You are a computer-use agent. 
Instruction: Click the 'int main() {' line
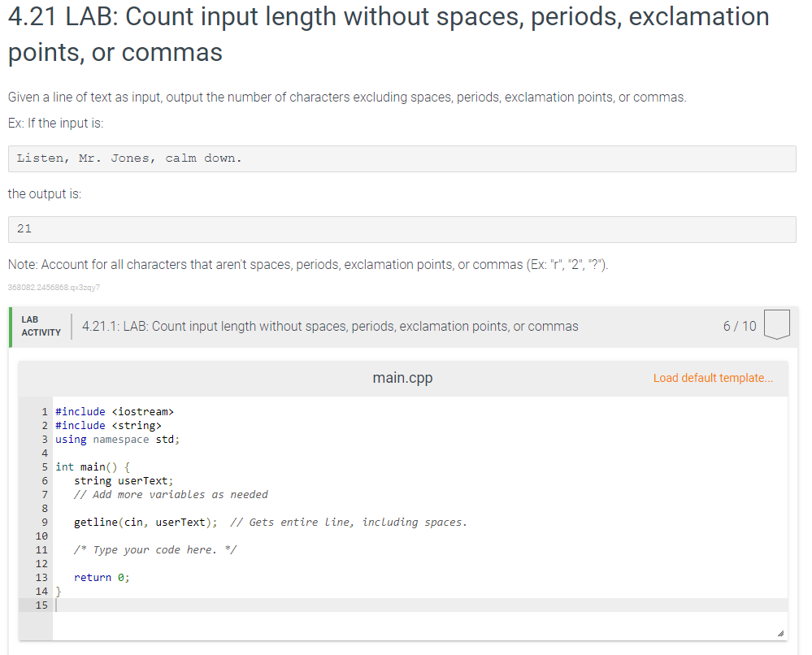tap(93, 467)
